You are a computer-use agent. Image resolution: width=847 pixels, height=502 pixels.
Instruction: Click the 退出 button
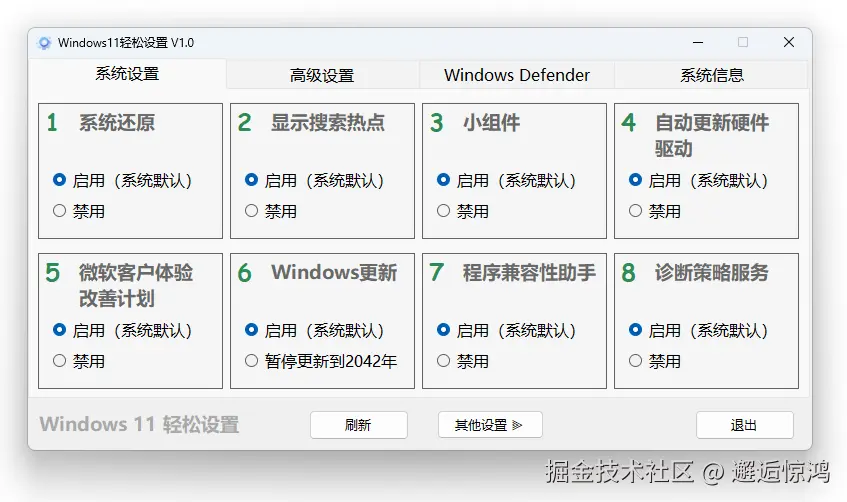pyautogui.click(x=744, y=425)
